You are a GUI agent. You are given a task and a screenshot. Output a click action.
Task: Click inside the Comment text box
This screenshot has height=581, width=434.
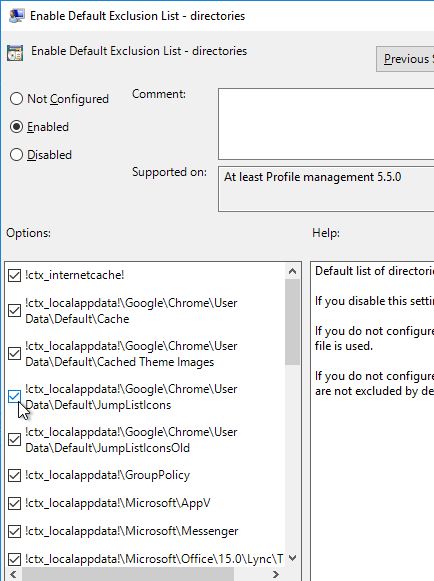(x=326, y=124)
